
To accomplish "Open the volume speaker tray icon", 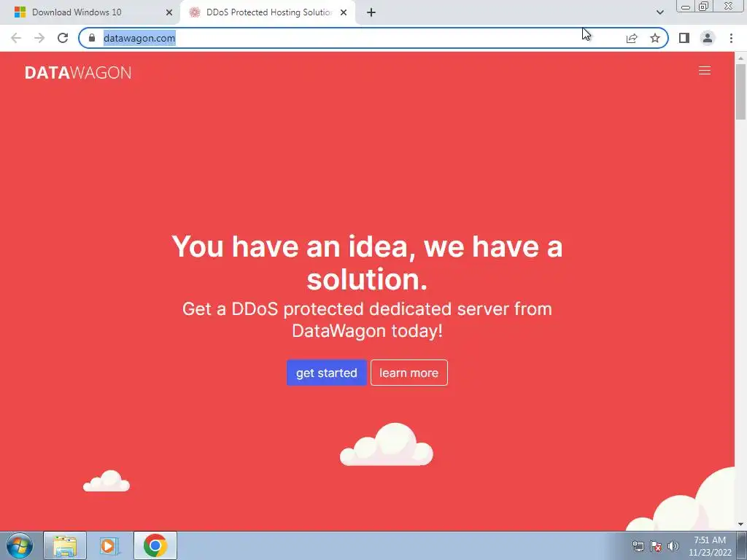I will [673, 546].
